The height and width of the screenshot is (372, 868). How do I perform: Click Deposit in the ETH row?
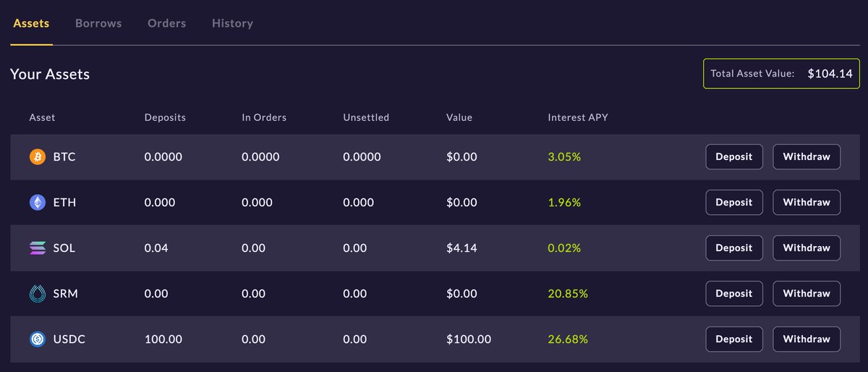[x=734, y=202]
